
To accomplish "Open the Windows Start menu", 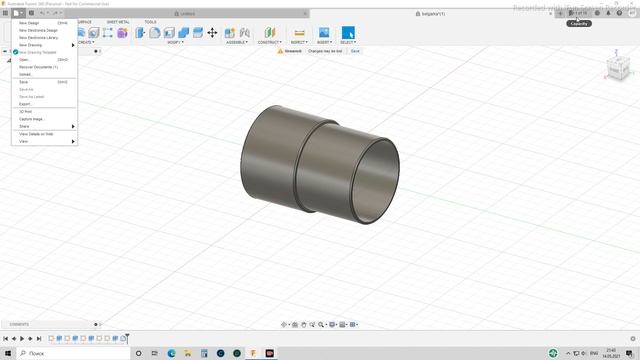I will coord(8,353).
